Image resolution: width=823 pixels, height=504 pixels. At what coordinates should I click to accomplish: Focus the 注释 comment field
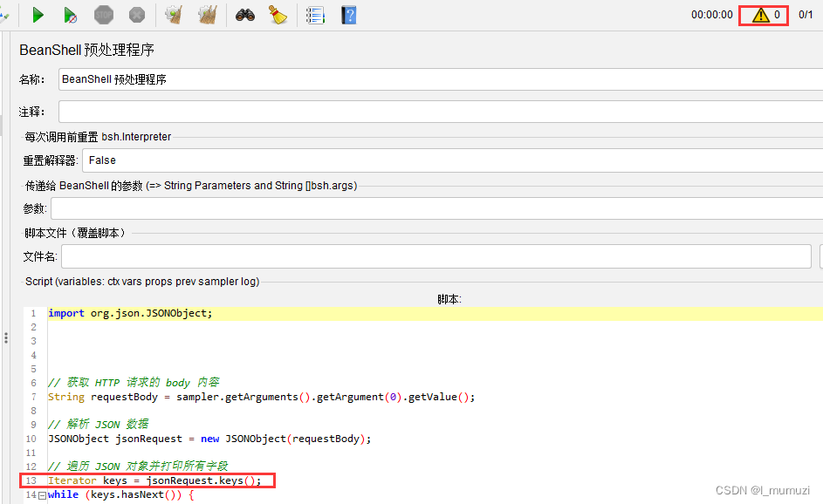pyautogui.click(x=441, y=112)
